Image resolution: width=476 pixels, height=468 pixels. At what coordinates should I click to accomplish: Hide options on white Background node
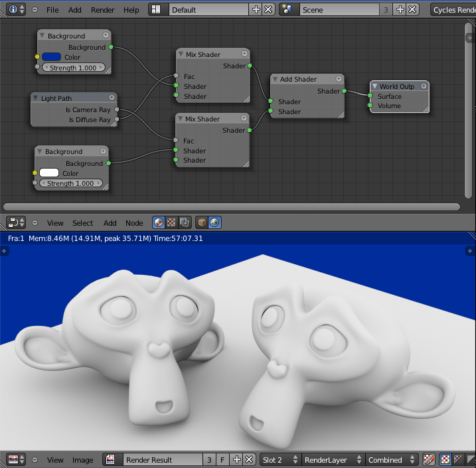click(x=103, y=151)
